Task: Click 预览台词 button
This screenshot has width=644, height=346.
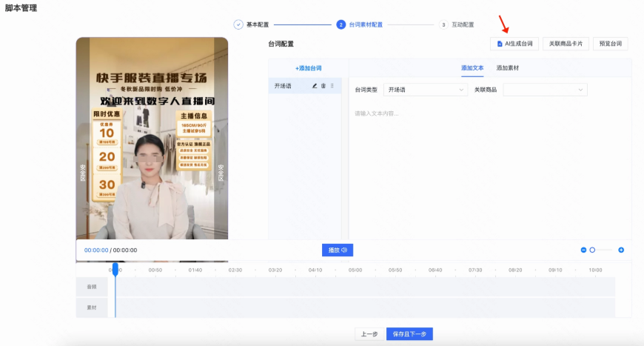Action: (611, 44)
